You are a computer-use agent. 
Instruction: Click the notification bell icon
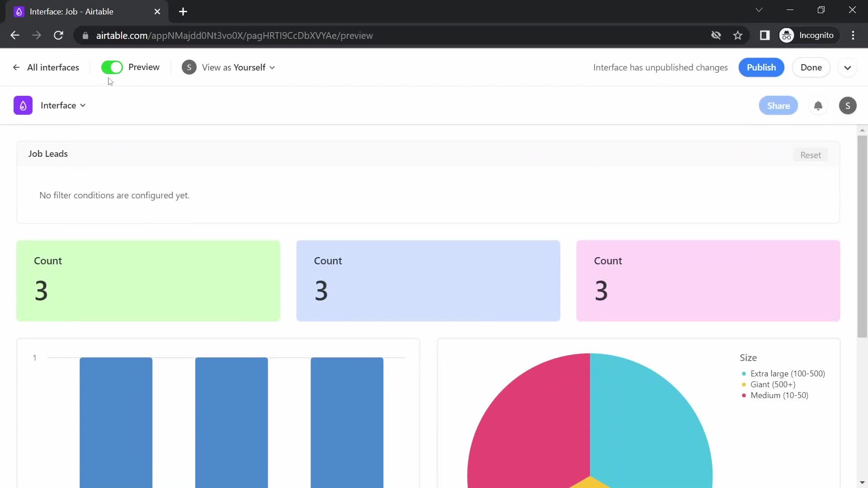[818, 105]
